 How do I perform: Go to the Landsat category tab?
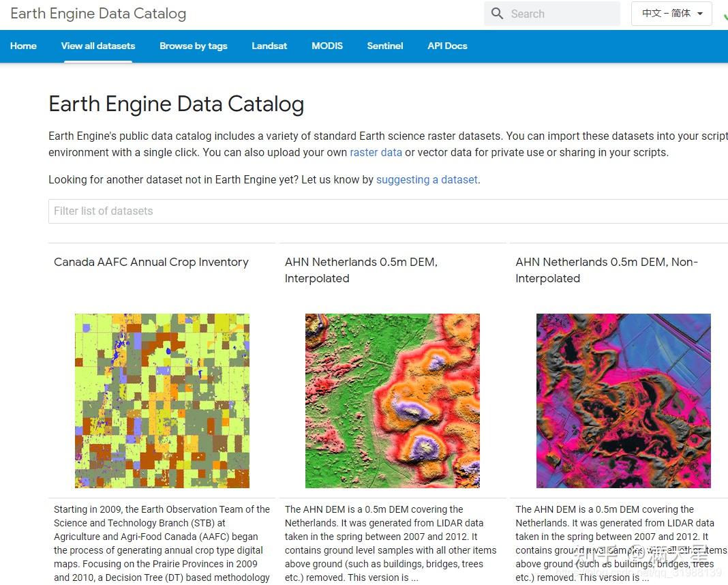[x=269, y=46]
